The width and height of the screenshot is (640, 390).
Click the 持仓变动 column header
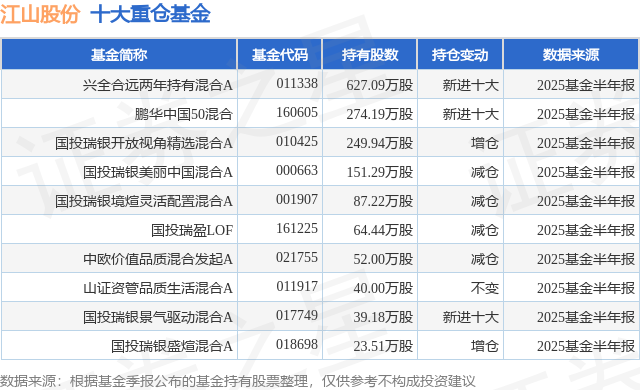[x=460, y=55]
